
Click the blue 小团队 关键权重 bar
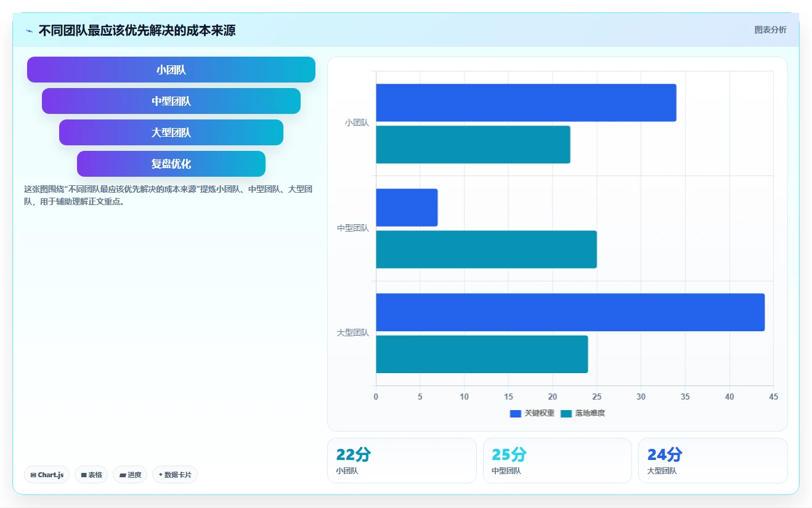pyautogui.click(x=526, y=103)
